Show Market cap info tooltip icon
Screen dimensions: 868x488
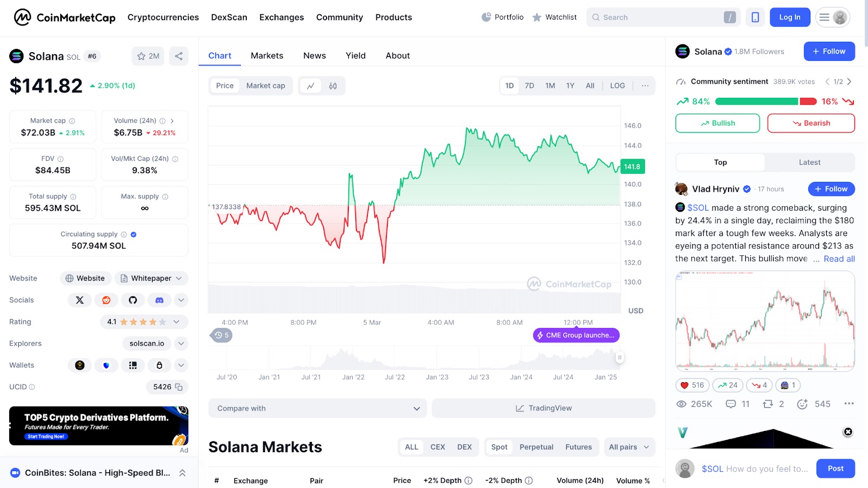coord(72,121)
